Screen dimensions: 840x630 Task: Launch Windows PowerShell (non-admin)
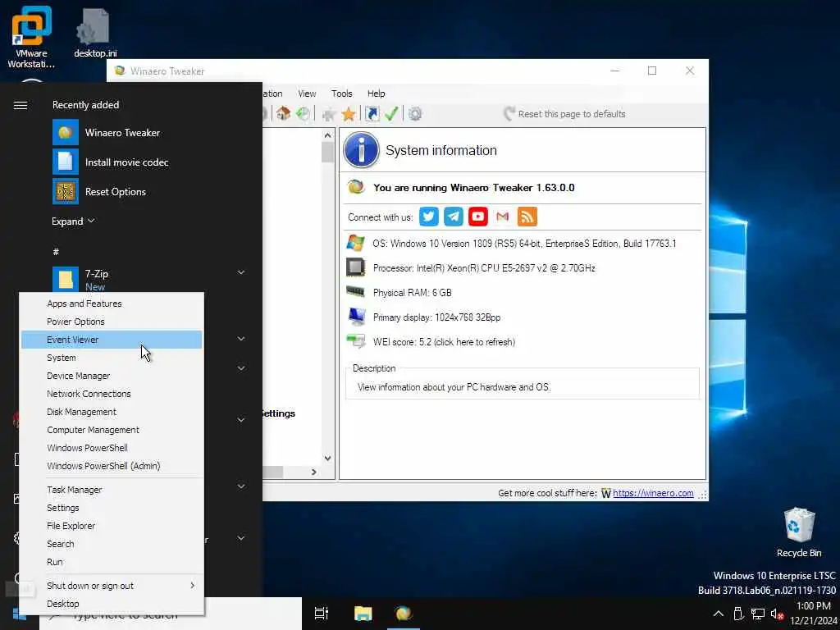pos(112,448)
